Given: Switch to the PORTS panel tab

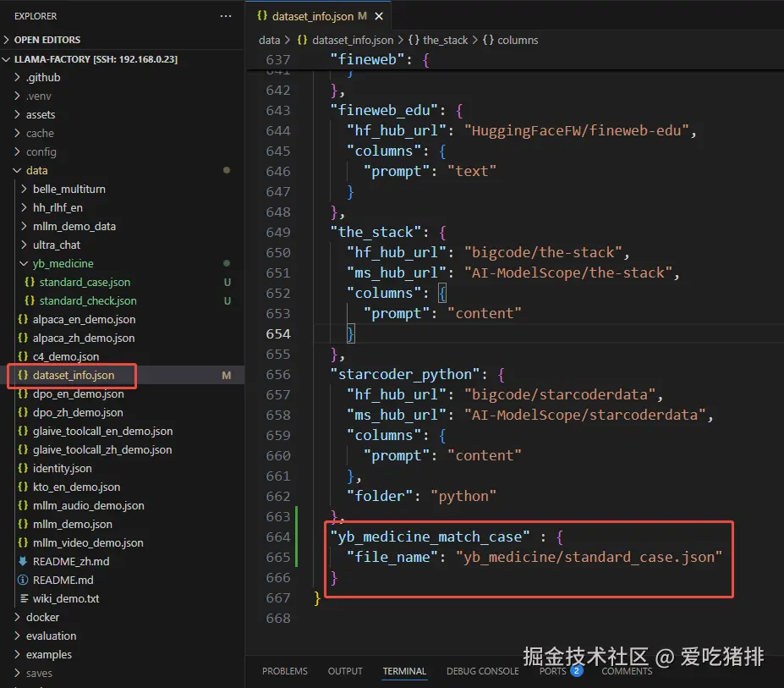Looking at the screenshot, I should pyautogui.click(x=552, y=671).
